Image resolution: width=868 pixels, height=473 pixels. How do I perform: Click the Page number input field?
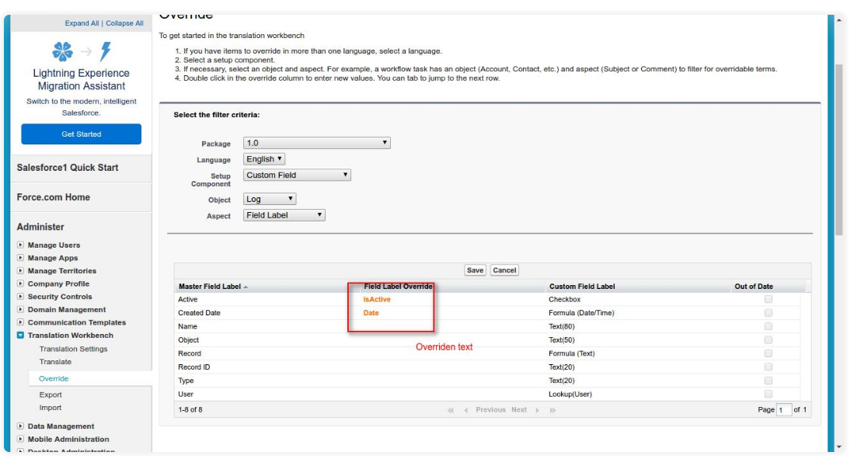[784, 410]
